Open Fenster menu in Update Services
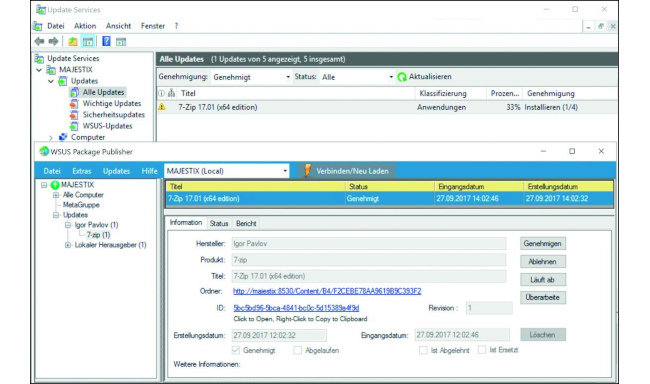 153,26
